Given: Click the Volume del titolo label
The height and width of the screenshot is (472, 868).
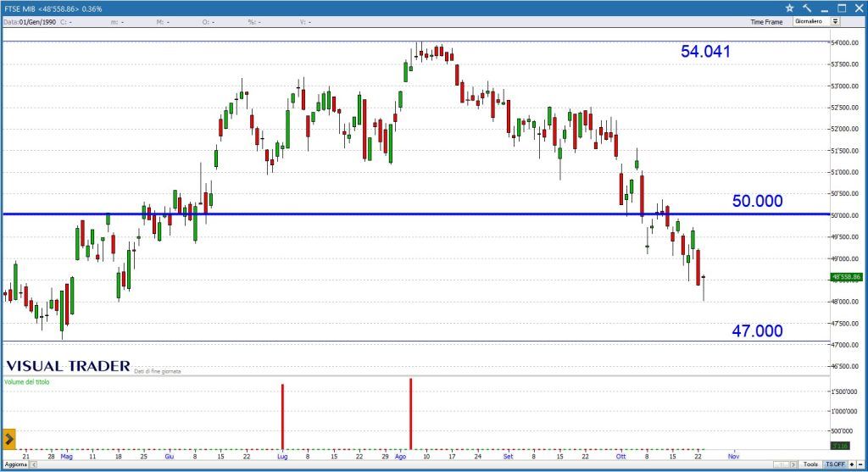Looking at the screenshot, I should coord(26,382).
